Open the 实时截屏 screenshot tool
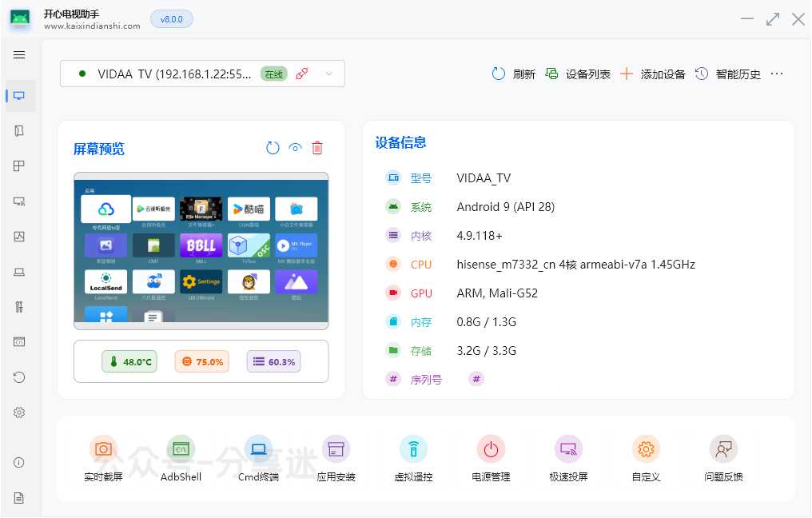Screen dimensions: 812x518 pyautogui.click(x=102, y=448)
